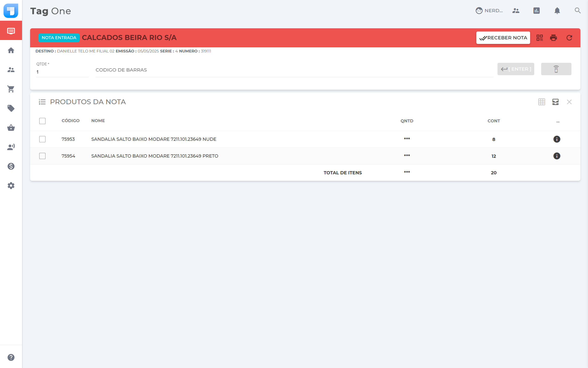Image resolution: width=588 pixels, height=368 pixels.
Task: Open the chart report icon in top bar
Action: (x=537, y=11)
